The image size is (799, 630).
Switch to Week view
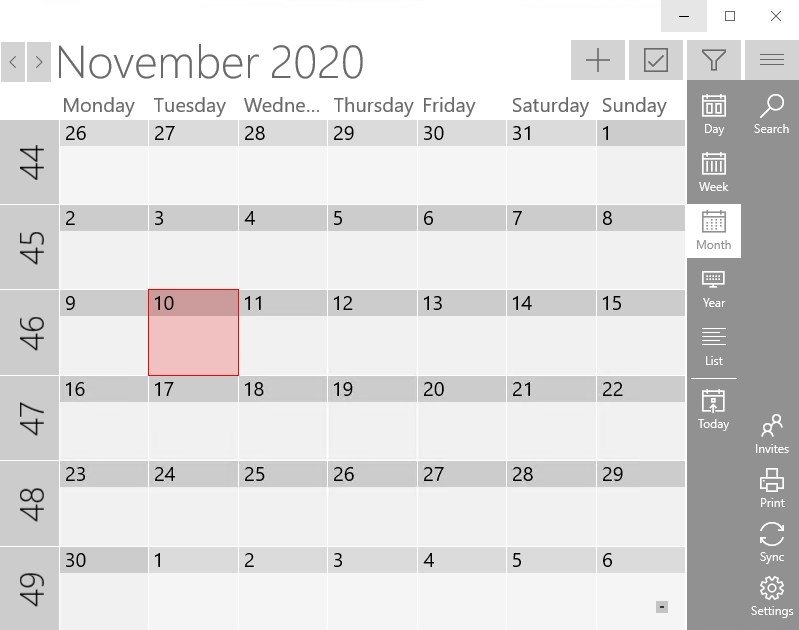point(713,171)
